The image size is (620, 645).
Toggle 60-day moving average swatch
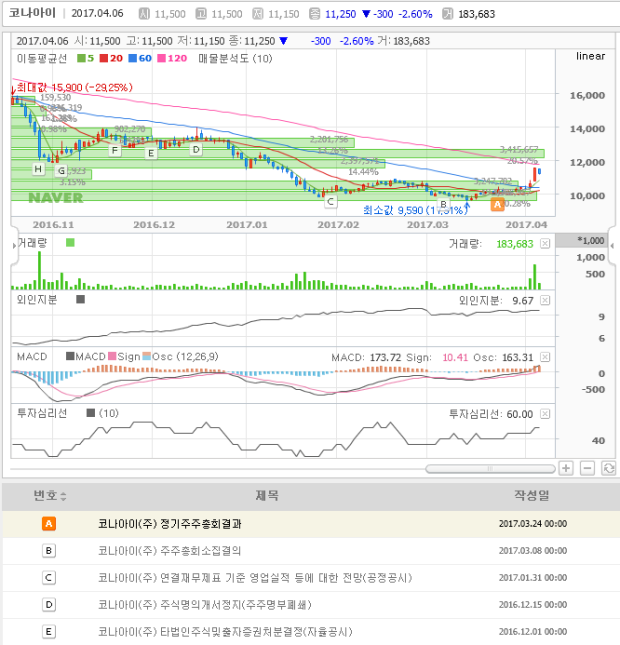coord(132,58)
